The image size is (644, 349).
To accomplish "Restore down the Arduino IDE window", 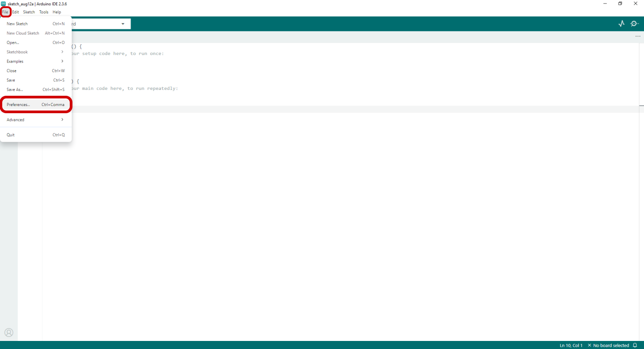I will 620,4.
